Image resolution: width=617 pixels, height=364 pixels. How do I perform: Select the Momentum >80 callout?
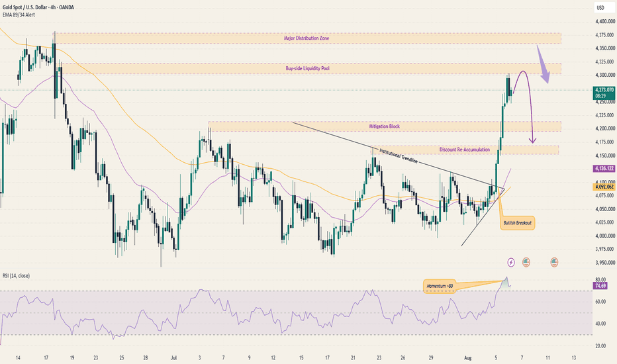coord(440,286)
